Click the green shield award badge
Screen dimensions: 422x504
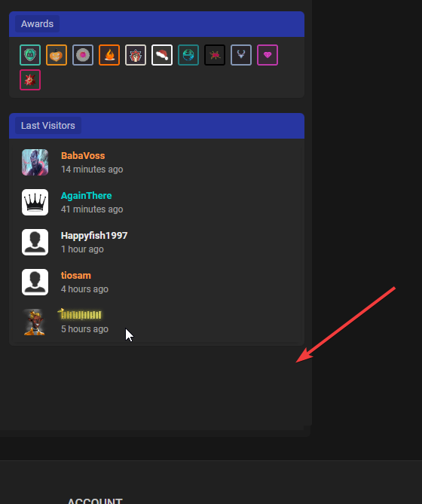point(30,55)
